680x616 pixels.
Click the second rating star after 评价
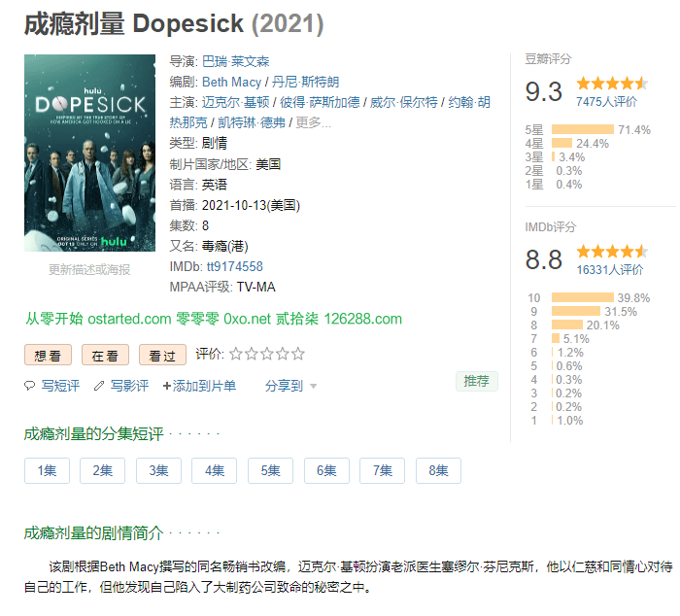(x=252, y=354)
